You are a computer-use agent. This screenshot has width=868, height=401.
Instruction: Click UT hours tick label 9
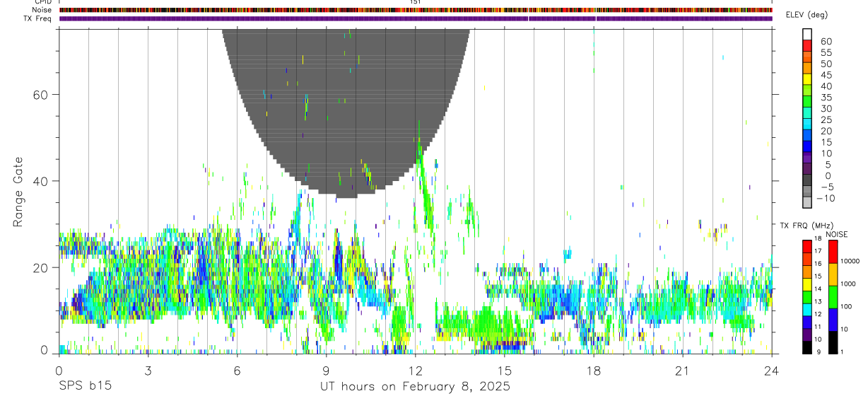[326, 371]
